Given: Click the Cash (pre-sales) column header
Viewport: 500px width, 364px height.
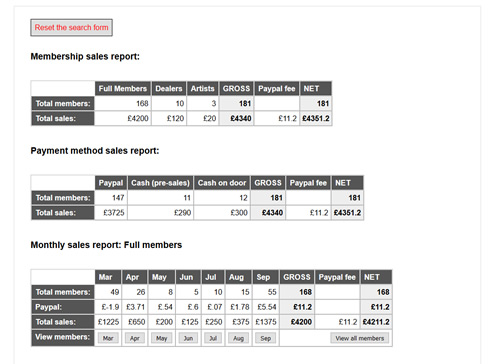Looking at the screenshot, I should pos(160,183).
